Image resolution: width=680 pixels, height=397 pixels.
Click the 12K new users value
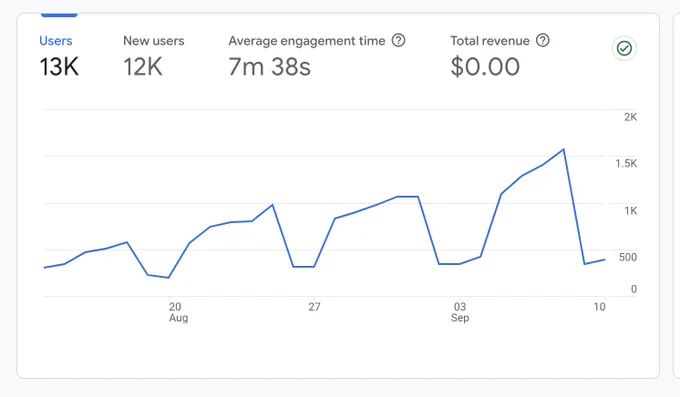pos(143,67)
